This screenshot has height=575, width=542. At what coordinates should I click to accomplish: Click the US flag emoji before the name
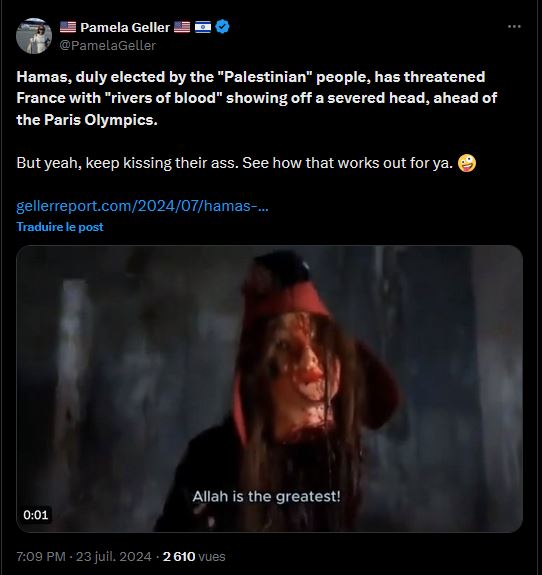(68, 27)
